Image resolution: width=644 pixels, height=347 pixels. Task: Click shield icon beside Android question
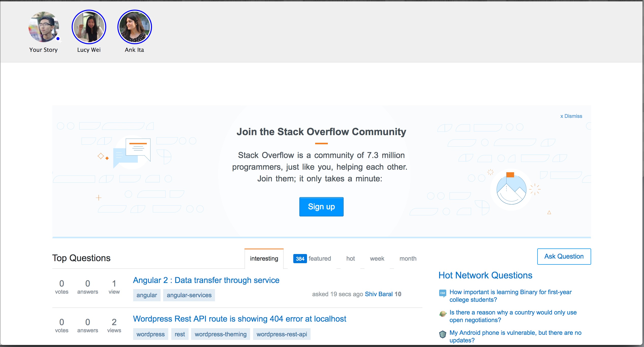pos(442,334)
